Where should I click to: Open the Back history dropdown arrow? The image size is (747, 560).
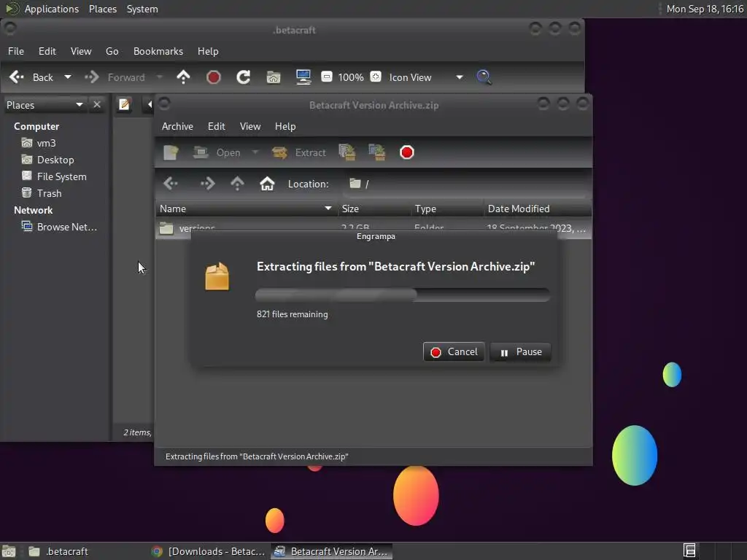pyautogui.click(x=68, y=77)
